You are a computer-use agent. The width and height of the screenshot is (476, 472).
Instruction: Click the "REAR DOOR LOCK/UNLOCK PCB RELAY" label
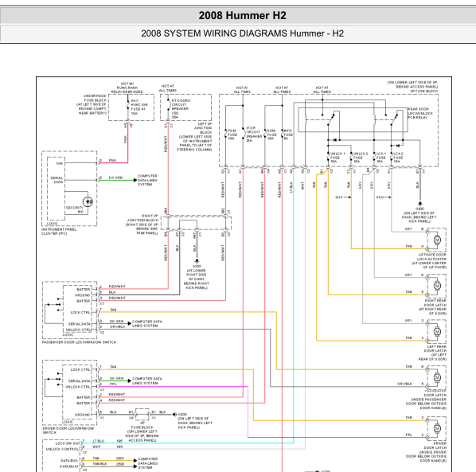[420, 113]
